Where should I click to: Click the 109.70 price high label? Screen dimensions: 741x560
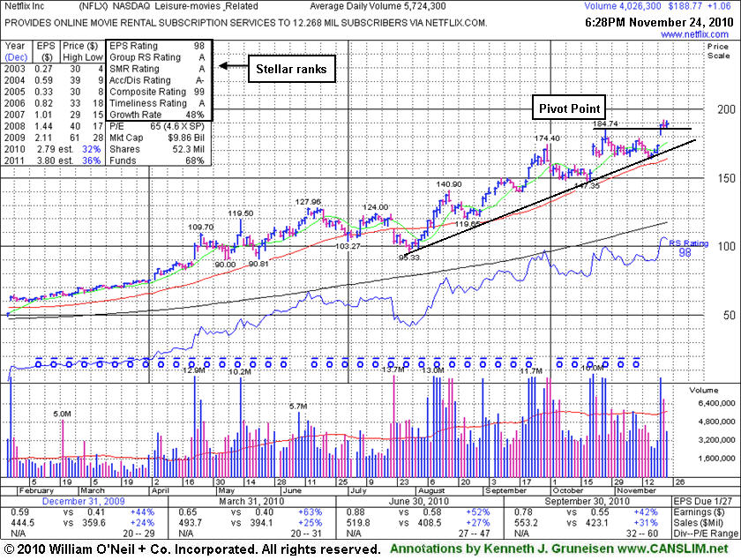click(x=201, y=227)
